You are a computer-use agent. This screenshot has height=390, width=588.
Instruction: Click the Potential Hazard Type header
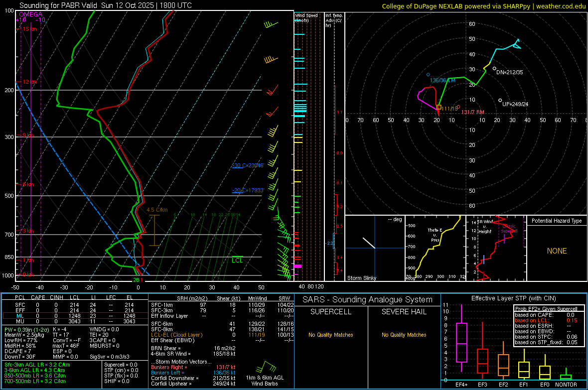tap(557, 221)
